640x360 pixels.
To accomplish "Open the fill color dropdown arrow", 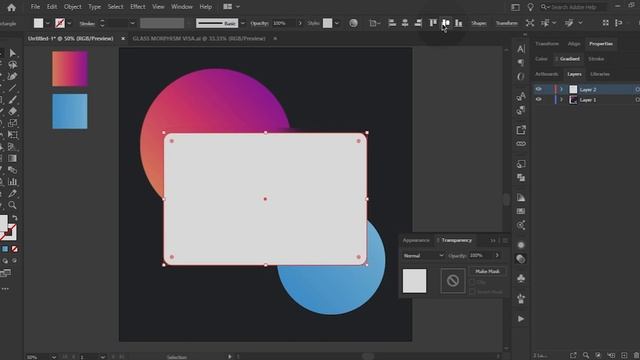I will [47, 23].
